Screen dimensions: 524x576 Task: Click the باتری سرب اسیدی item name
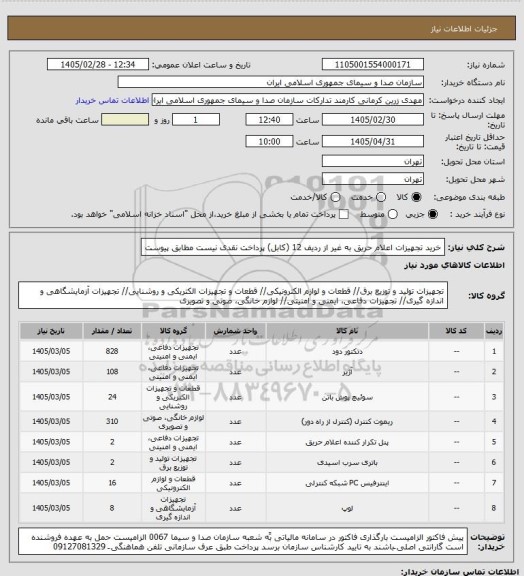tap(347, 462)
